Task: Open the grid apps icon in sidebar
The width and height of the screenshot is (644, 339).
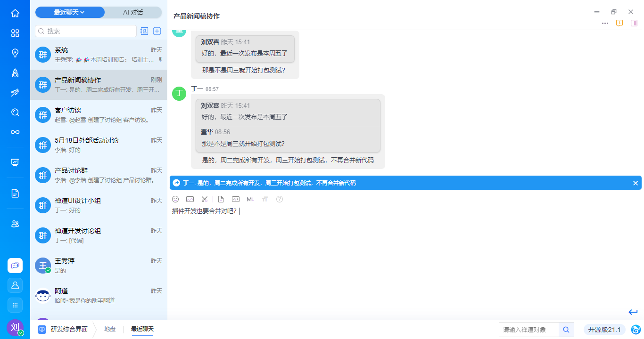Action: pyautogui.click(x=15, y=305)
